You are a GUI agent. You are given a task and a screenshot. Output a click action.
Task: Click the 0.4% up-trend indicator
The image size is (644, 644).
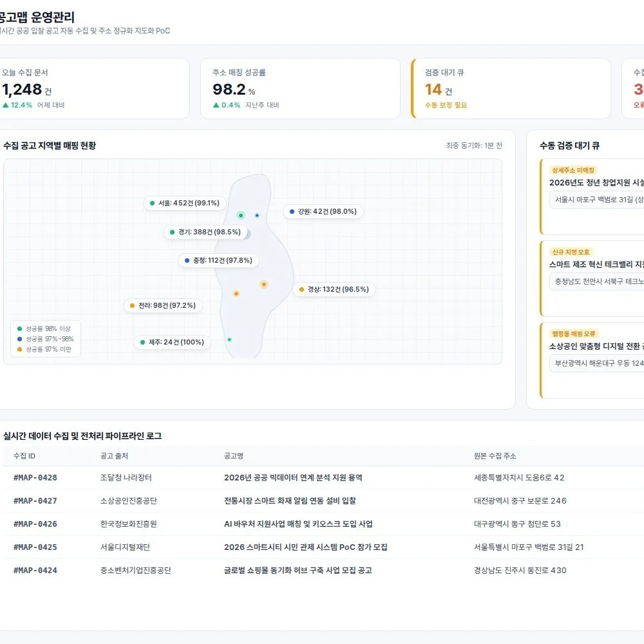227,105
